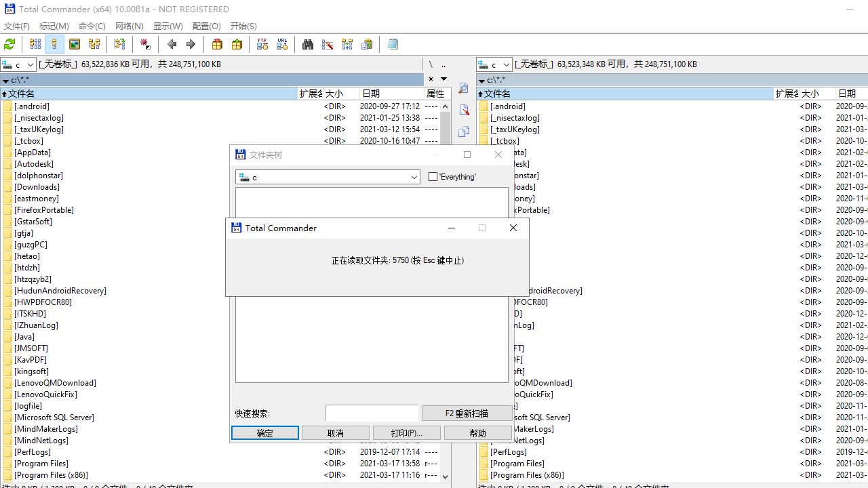Click the 确定 button in the dialog
868x488 pixels.
click(x=264, y=432)
